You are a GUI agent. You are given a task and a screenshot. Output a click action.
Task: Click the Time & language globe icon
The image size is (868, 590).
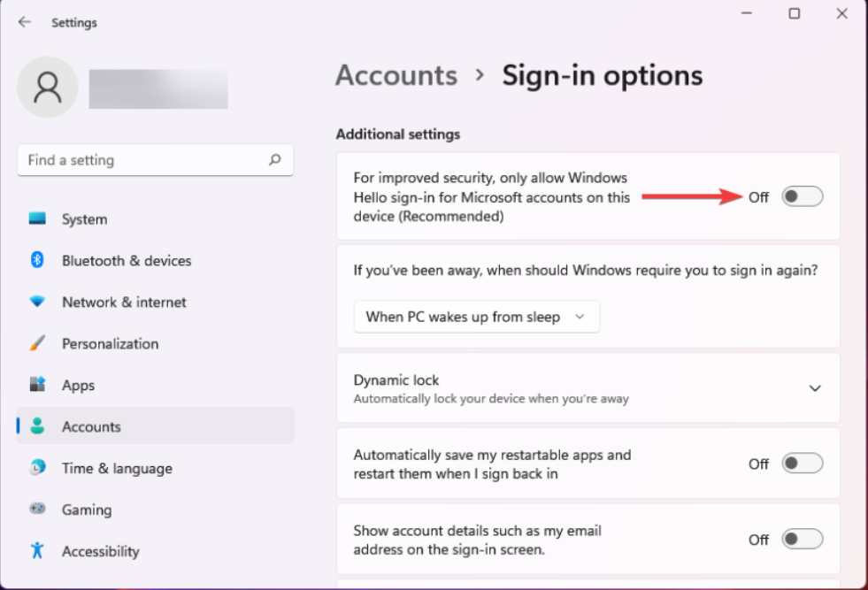click(x=37, y=468)
